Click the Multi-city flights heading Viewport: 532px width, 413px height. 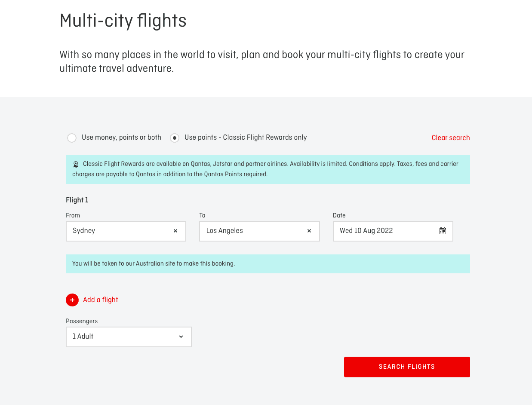click(123, 21)
